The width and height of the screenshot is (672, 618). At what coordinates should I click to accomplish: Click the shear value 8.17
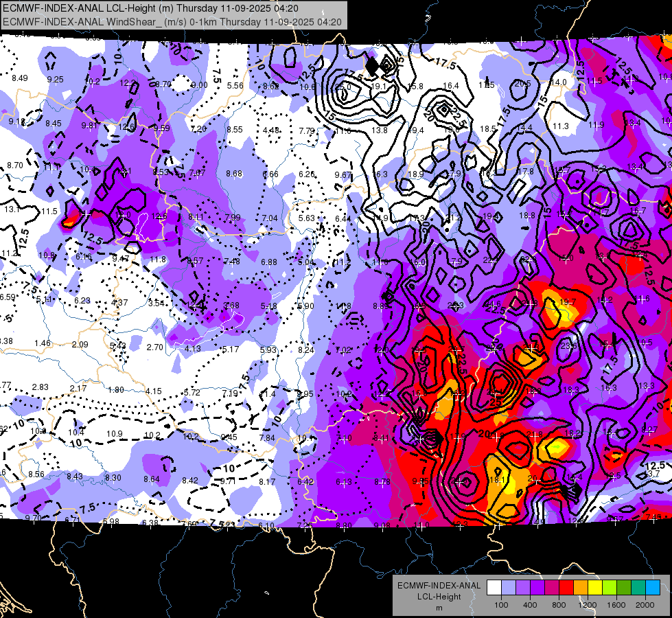pos(266,481)
